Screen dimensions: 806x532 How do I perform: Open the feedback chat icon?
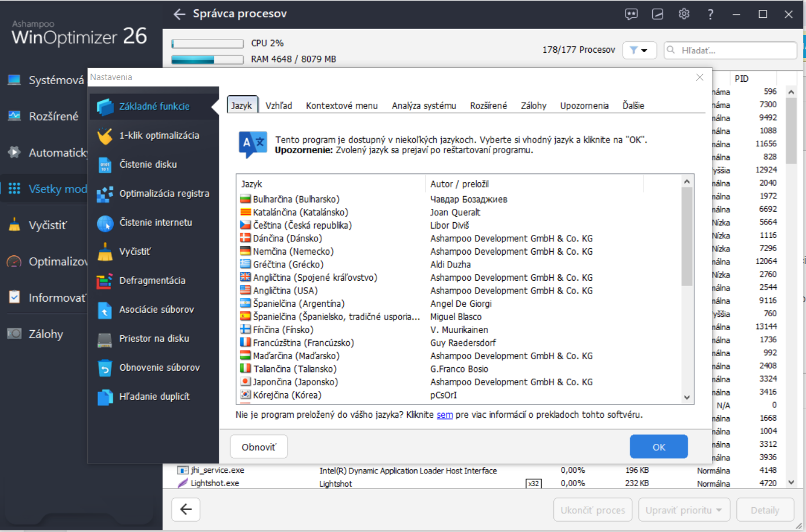631,14
